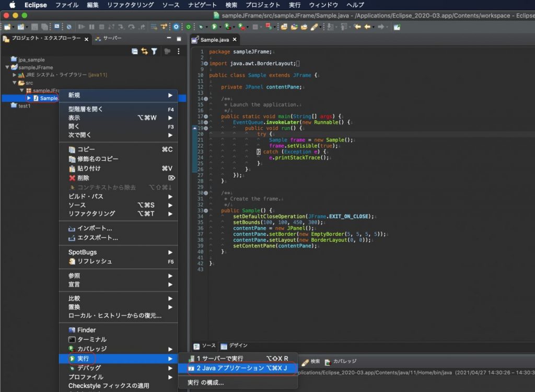Click the green Run toolbar button

point(213,27)
